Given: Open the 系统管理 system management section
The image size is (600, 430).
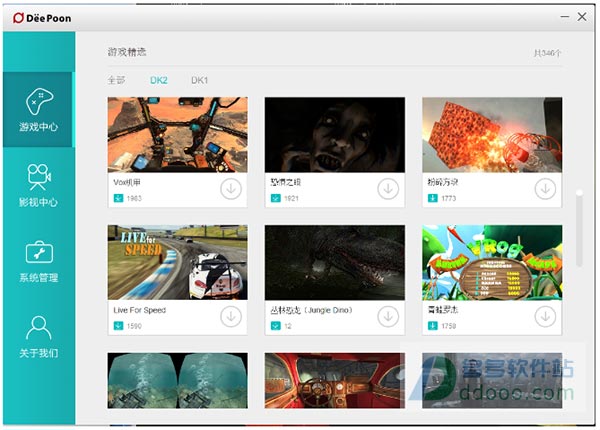Looking at the screenshot, I should click(x=38, y=261).
